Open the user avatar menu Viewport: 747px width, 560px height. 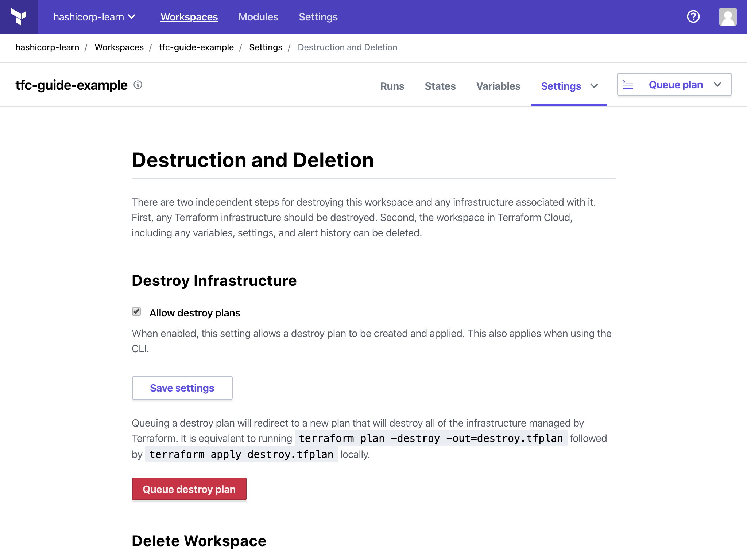tap(728, 17)
